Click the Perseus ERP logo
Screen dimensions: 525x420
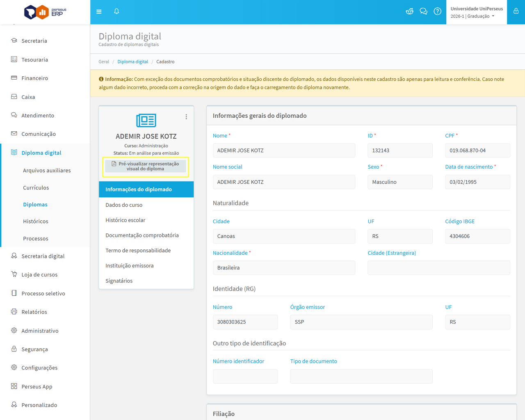(45, 12)
